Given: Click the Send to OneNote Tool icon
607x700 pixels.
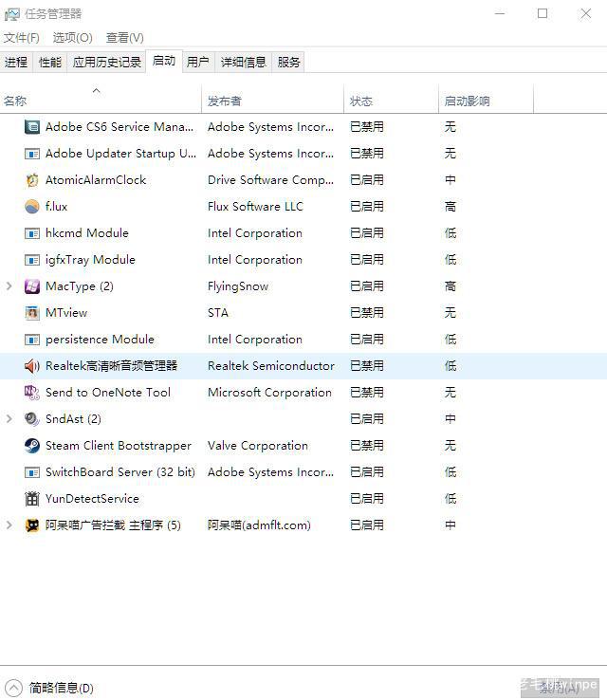Looking at the screenshot, I should pyautogui.click(x=32, y=393).
